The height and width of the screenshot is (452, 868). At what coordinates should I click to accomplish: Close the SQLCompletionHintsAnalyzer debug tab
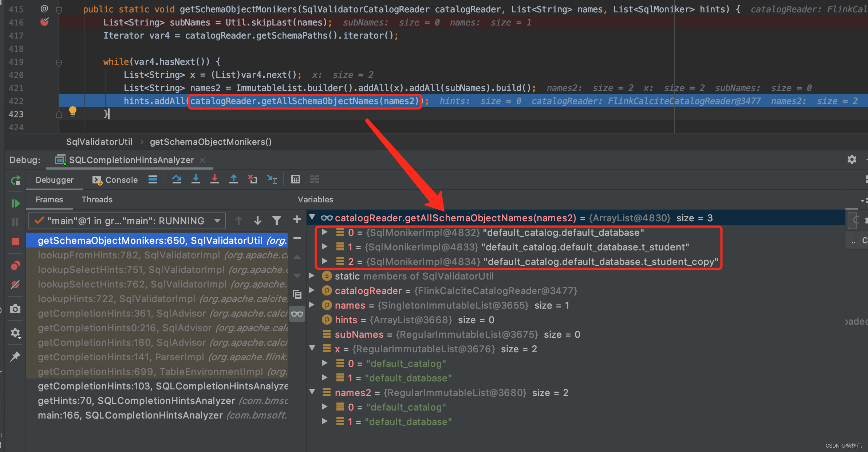[203, 160]
